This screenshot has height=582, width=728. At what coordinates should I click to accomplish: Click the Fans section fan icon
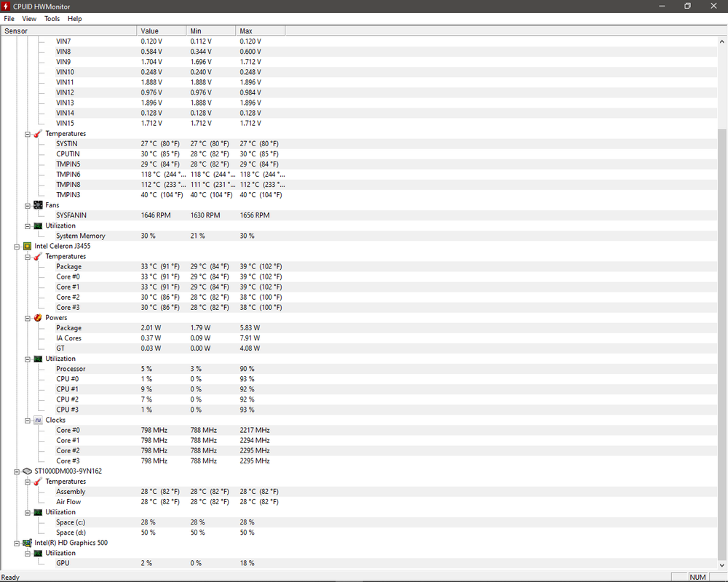pos(38,205)
